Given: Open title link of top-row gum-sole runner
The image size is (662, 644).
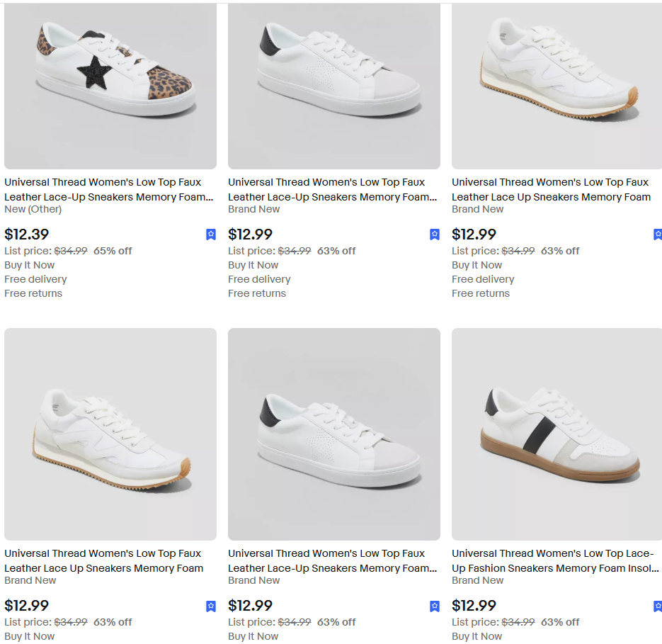Looking at the screenshot, I should point(551,190).
